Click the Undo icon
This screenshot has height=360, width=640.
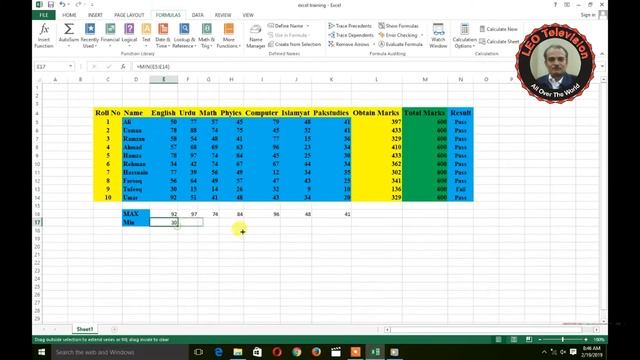62,5
